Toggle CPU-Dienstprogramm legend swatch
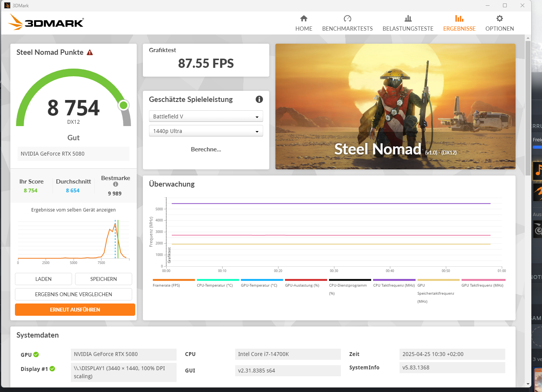Viewport: 542px width, 392px height. click(350, 280)
